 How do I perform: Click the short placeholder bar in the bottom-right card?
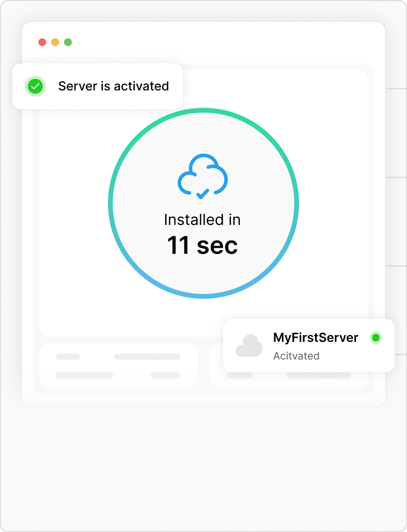239,375
